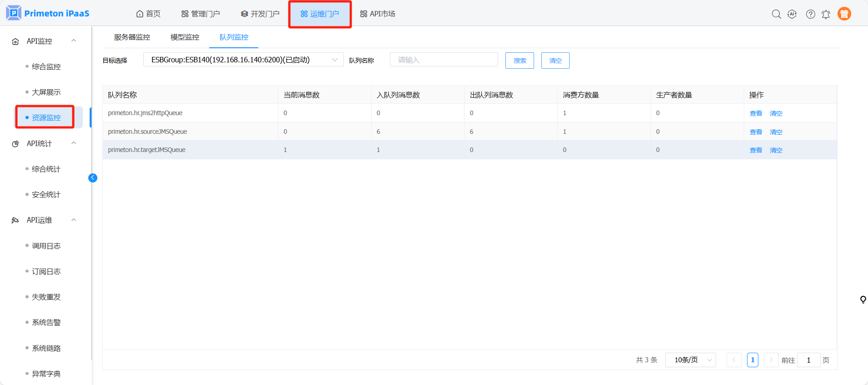Open 调用日志 in the sidebar
This screenshot has width=868, height=385.
[x=46, y=246]
